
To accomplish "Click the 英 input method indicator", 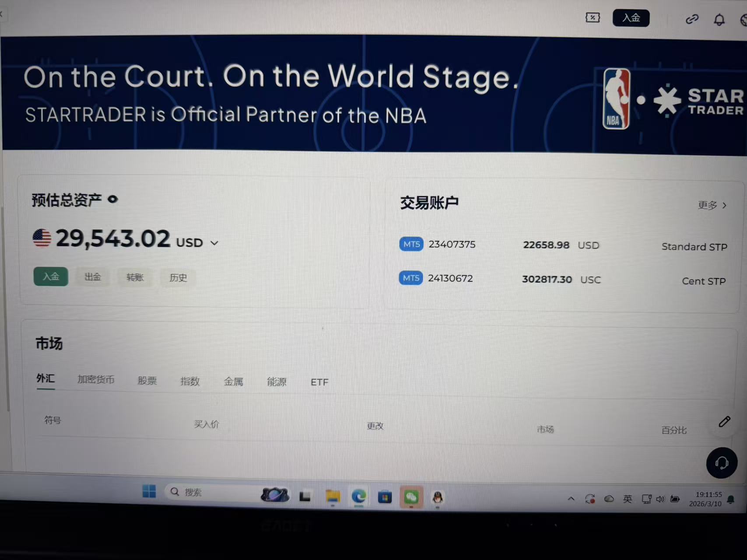I will (628, 499).
